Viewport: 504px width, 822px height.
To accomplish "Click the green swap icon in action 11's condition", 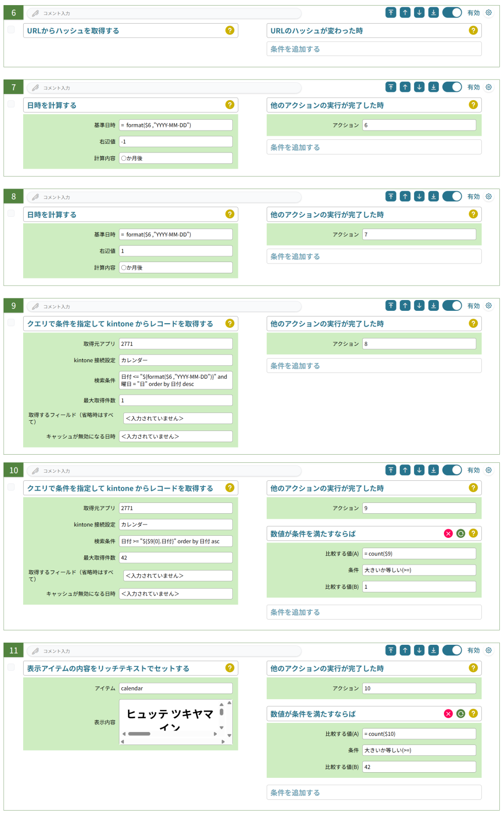I will click(x=461, y=714).
